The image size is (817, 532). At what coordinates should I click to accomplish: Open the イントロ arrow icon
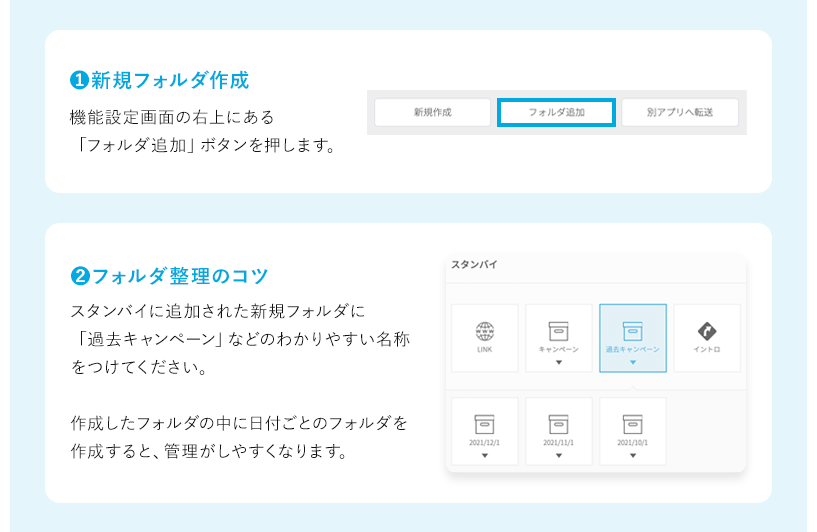point(707,331)
